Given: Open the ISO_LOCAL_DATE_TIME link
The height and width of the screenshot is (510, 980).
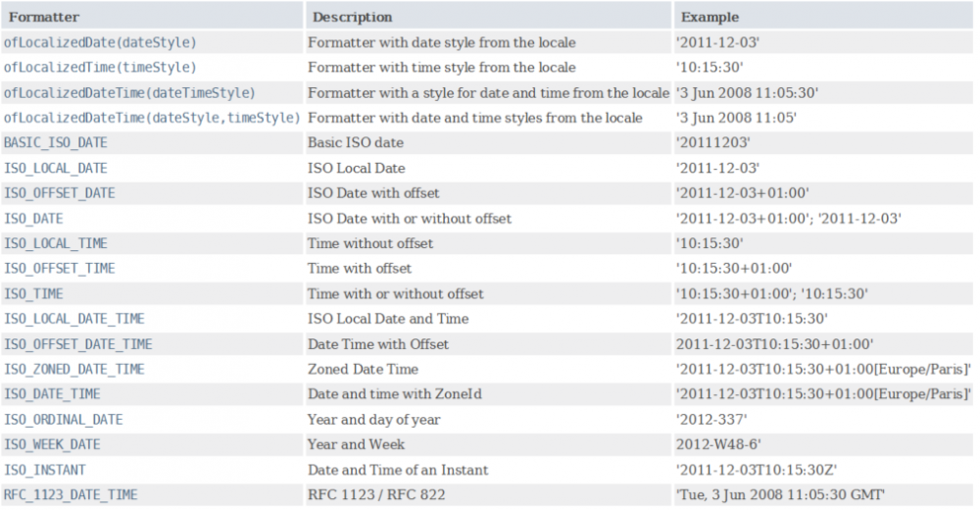Looking at the screenshot, I should [74, 319].
